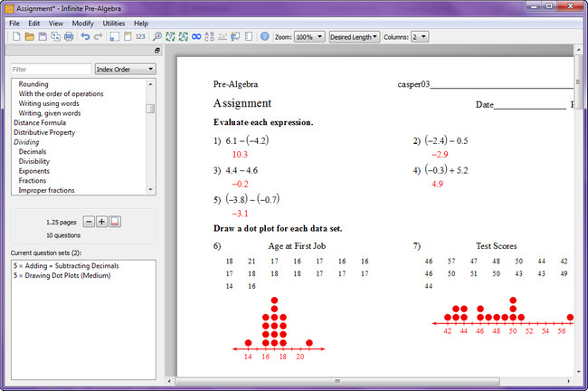
Task: Select 'Writing, given words' topic
Action: 50,113
